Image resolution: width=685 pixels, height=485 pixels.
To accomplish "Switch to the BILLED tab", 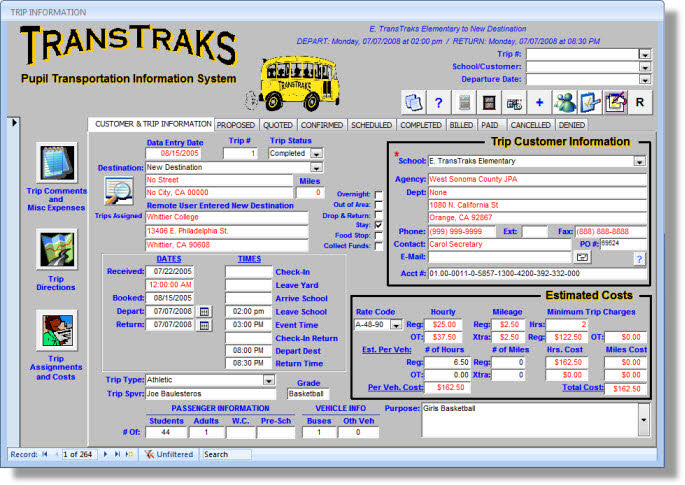I will point(461,125).
